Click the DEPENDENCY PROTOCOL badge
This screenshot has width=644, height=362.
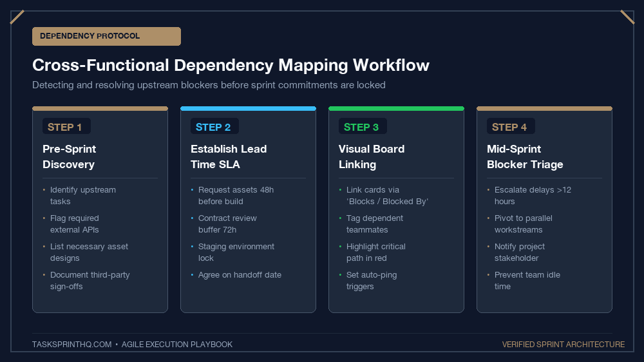point(106,36)
